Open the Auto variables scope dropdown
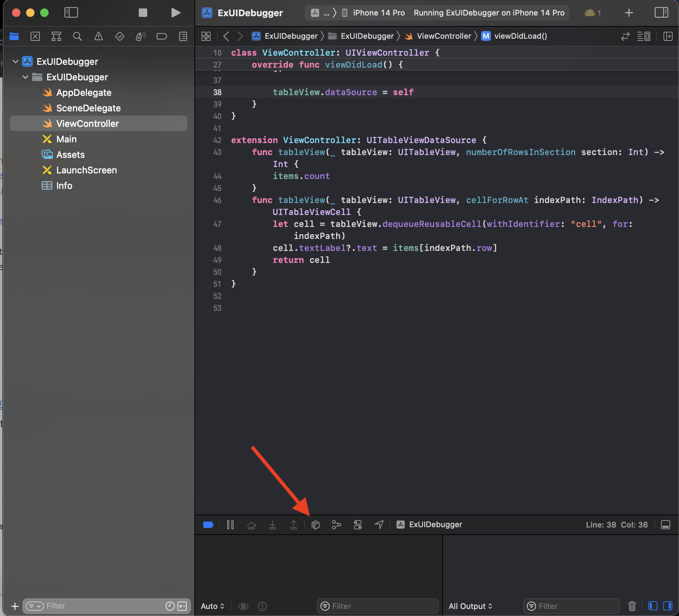 pos(212,606)
